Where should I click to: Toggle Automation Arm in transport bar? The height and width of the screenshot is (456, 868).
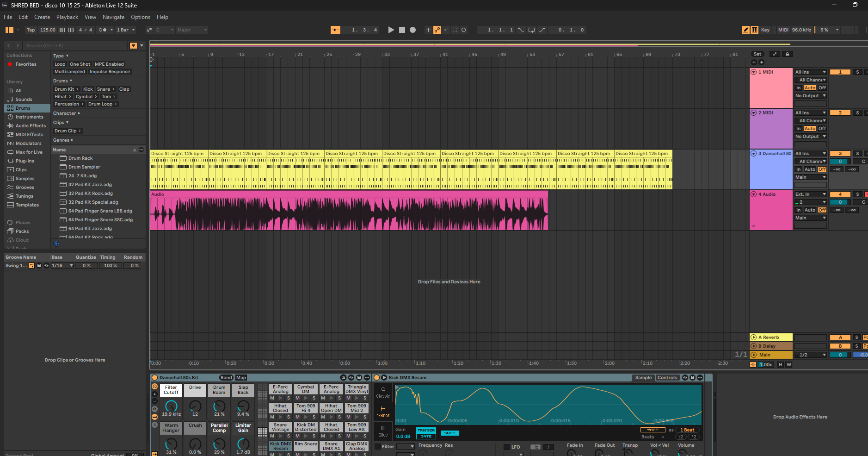[437, 30]
